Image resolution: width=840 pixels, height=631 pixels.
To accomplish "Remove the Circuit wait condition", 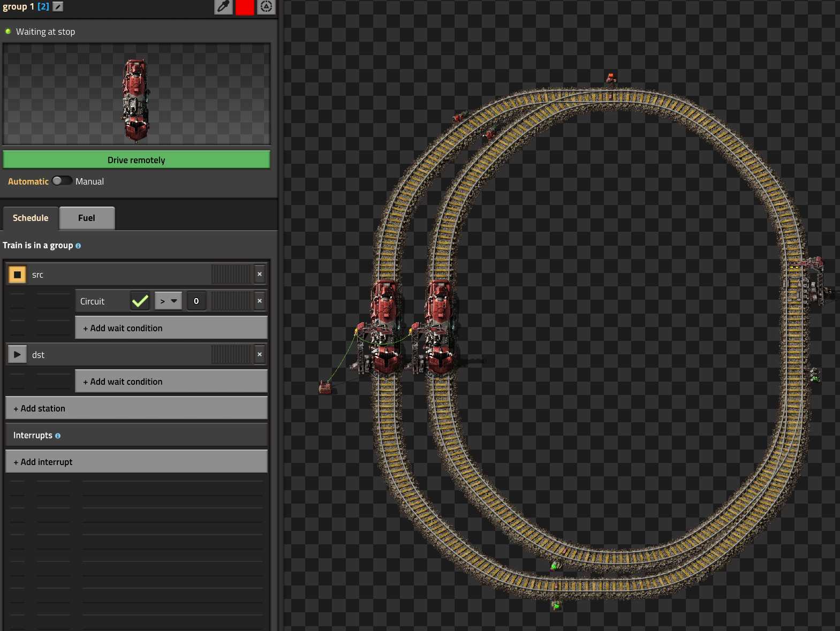I will click(x=260, y=301).
